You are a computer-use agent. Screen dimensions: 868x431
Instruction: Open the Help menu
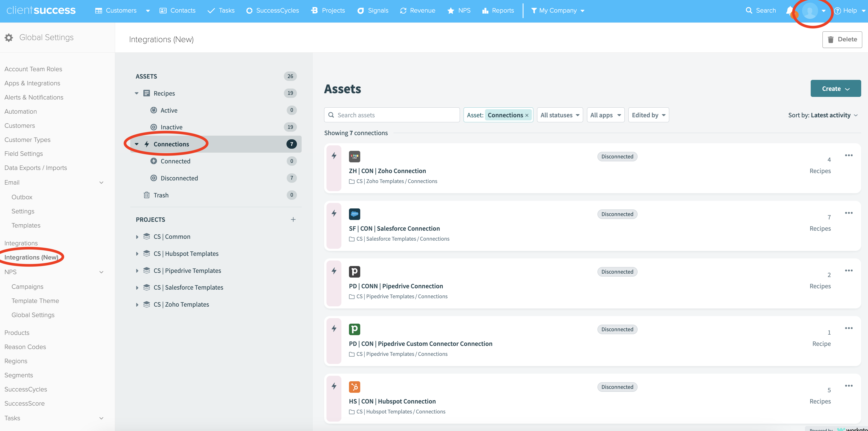coord(849,10)
